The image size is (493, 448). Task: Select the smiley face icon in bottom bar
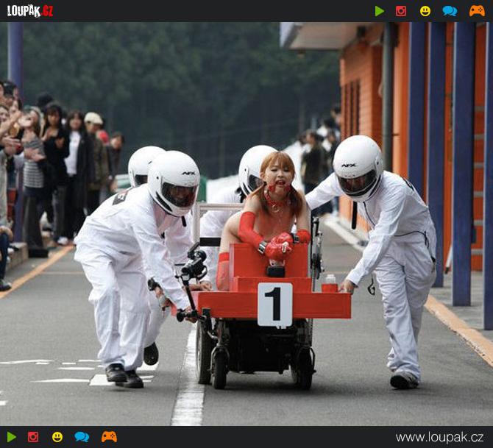57,437
